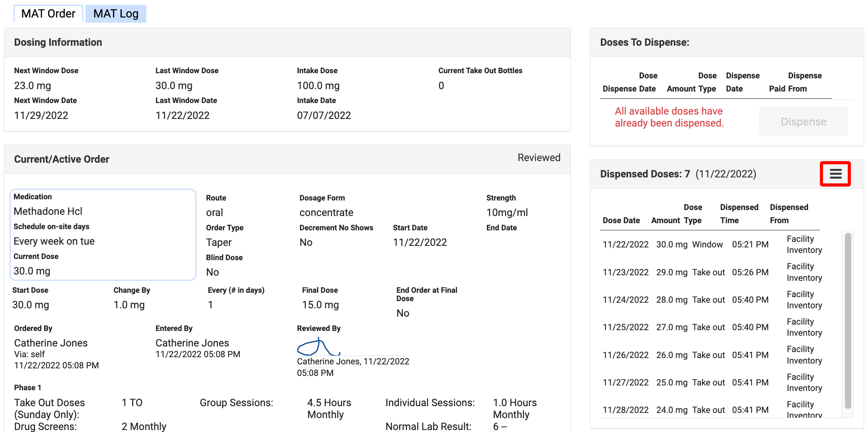
Task: Click the Reviewed status label
Action: [x=539, y=158]
